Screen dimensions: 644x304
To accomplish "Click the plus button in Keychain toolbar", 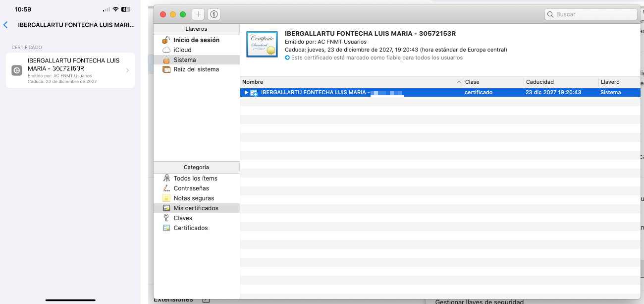I will (198, 14).
